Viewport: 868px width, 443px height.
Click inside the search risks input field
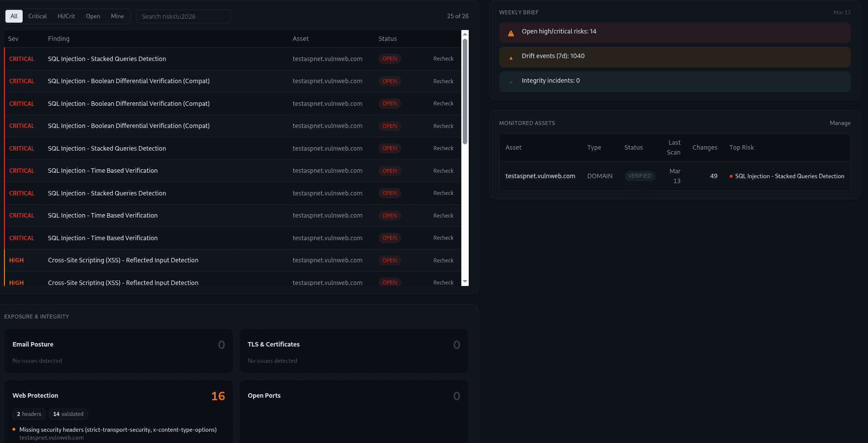coord(183,16)
